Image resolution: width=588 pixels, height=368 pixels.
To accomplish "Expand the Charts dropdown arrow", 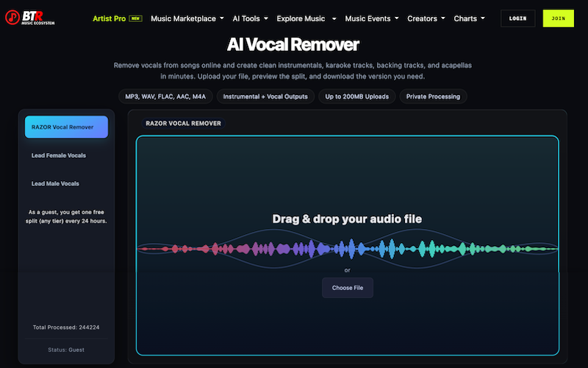I will (483, 18).
